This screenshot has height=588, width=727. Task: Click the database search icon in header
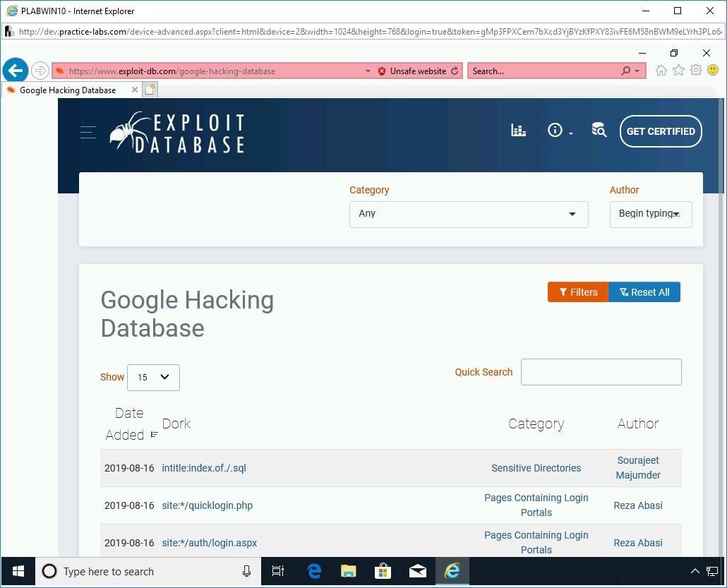point(599,131)
